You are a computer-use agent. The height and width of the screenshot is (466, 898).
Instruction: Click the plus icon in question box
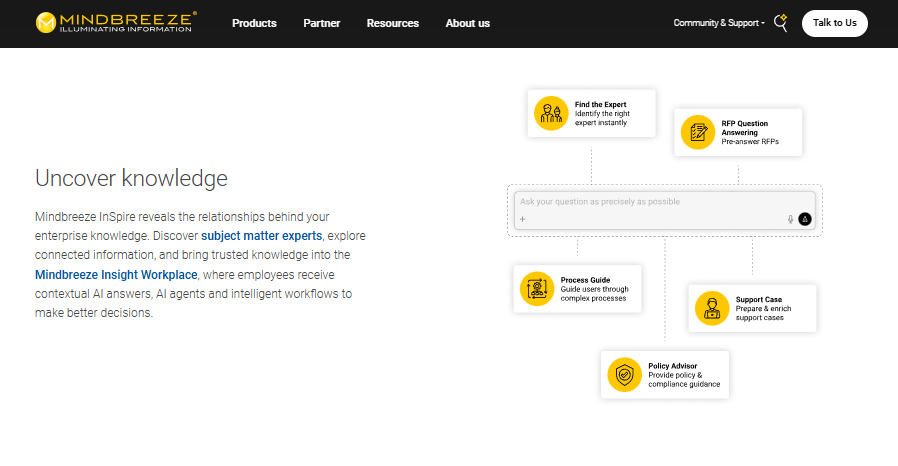tap(522, 219)
